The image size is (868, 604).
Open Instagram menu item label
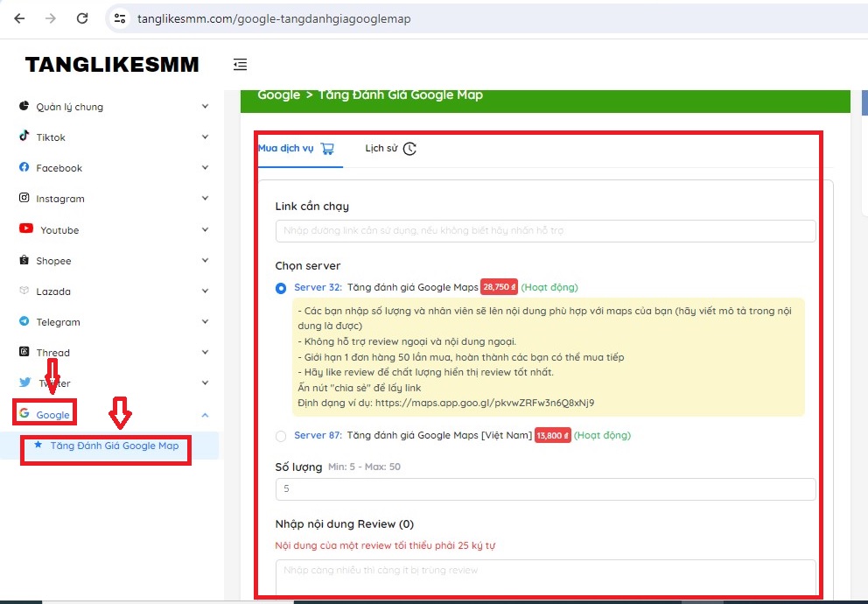click(60, 198)
